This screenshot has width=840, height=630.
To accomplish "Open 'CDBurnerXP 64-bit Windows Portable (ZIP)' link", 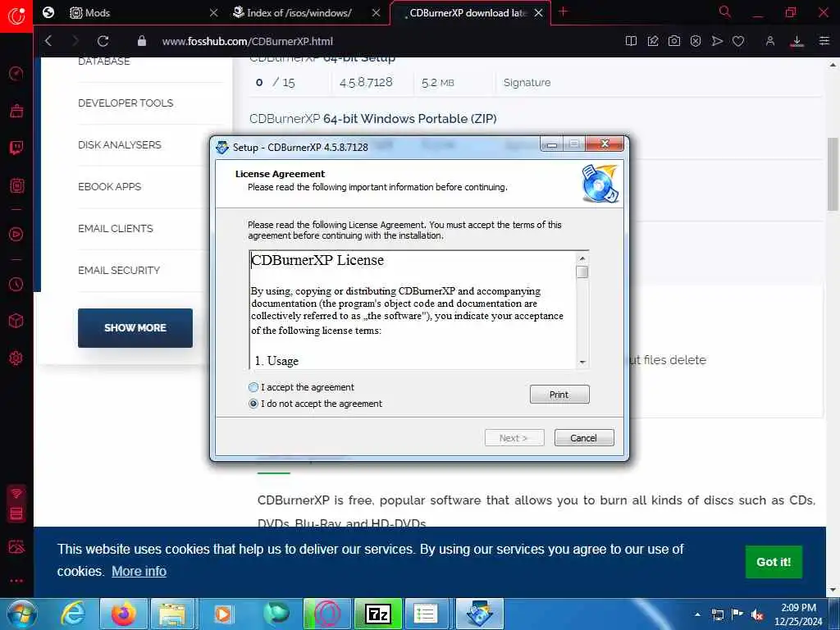I will click(373, 119).
